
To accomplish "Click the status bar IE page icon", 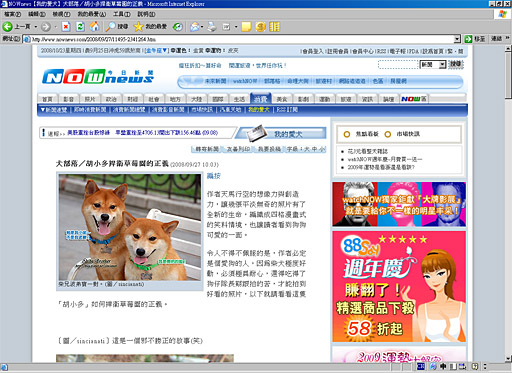I will (3, 367).
